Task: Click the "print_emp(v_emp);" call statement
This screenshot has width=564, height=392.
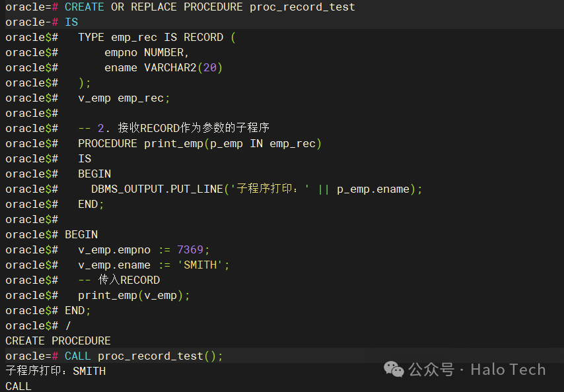Action: [134, 296]
